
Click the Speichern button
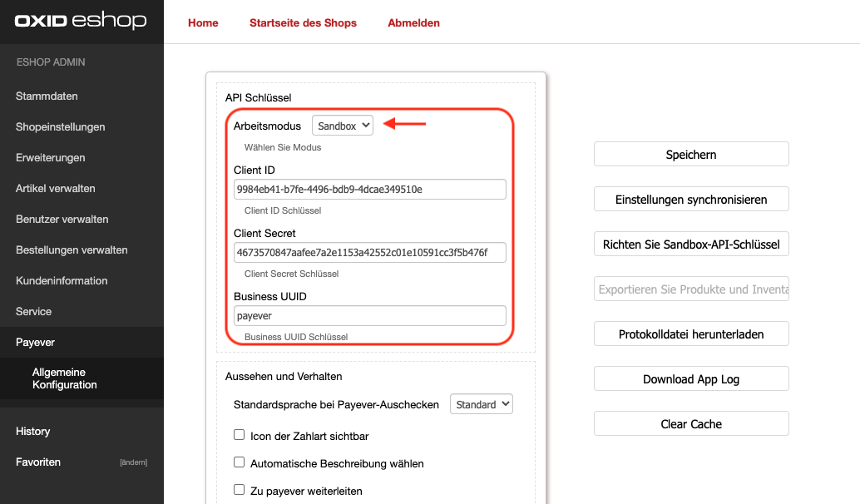click(x=691, y=154)
